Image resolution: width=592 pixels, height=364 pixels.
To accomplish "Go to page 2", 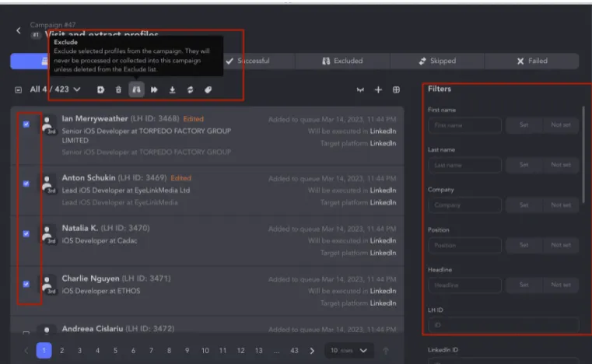I will [62, 351].
